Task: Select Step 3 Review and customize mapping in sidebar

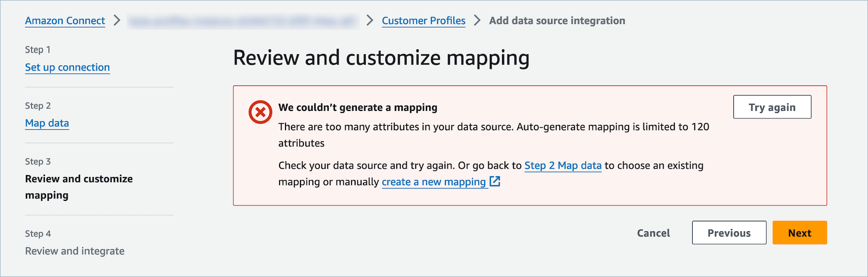Action: 78,186
